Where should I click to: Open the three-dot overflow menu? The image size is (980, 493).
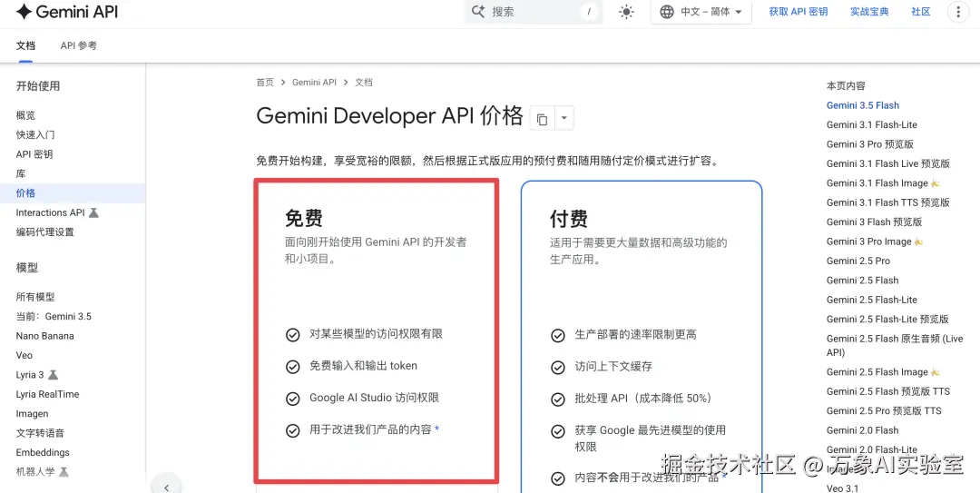[x=959, y=12]
